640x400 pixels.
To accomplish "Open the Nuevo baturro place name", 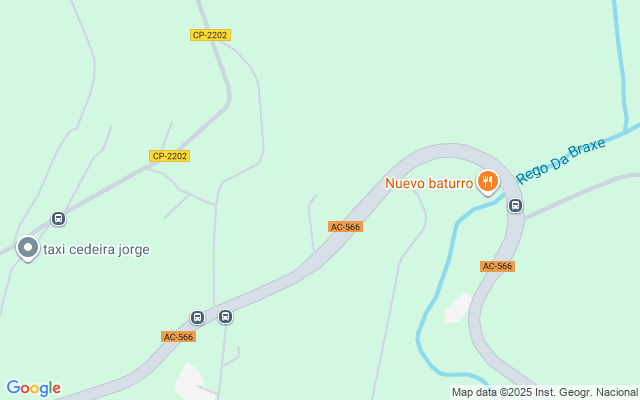I will coord(429,183).
